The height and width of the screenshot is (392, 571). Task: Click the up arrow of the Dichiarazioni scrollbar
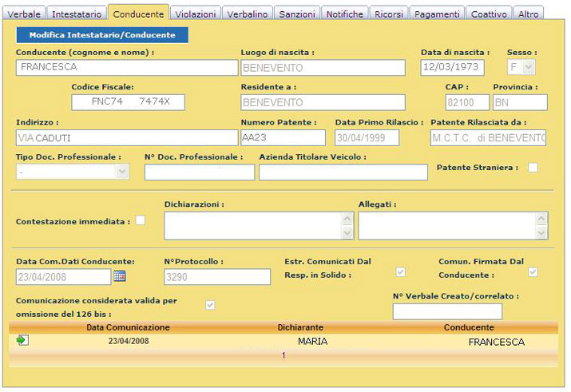pyautogui.click(x=347, y=219)
